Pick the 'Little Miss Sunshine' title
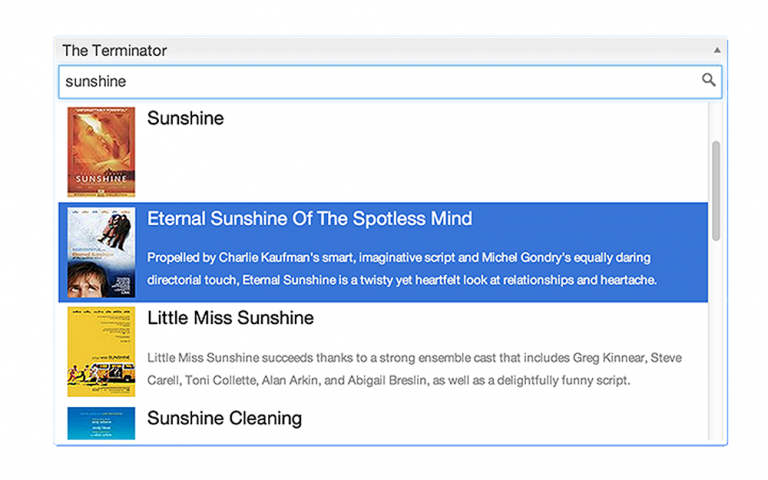 230,318
